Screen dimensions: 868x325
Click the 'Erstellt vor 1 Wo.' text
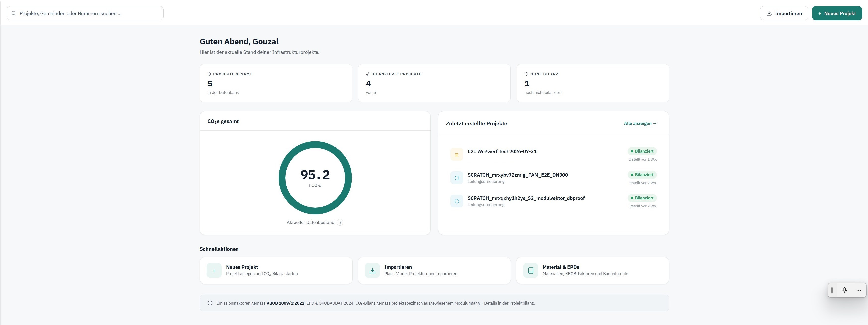[x=642, y=159]
